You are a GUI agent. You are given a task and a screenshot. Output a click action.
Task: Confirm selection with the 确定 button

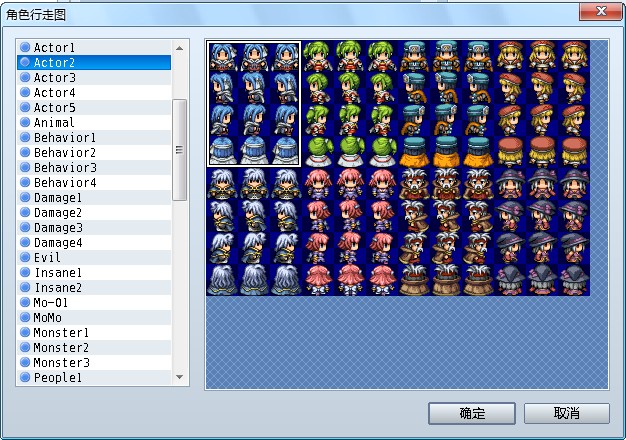[472, 413]
